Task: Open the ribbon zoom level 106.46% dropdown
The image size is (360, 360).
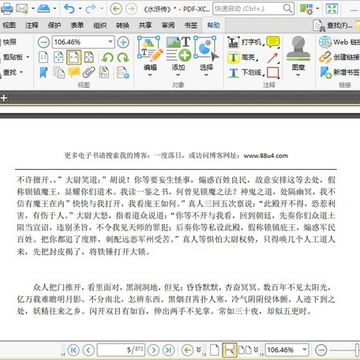Action: (110, 42)
